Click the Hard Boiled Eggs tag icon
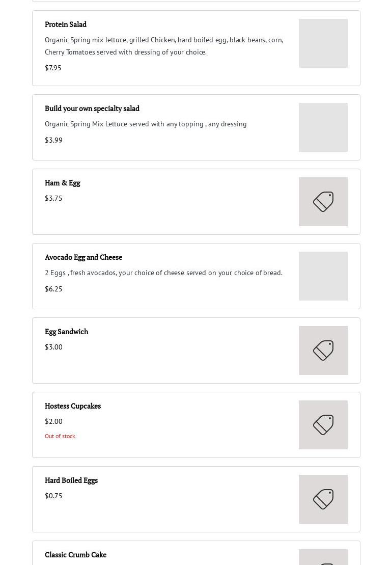 pos(323,499)
